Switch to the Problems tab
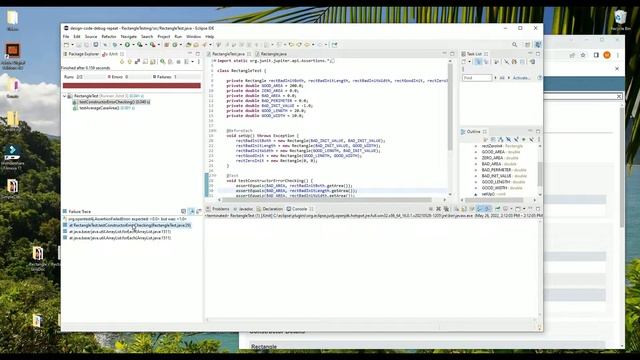This screenshot has height=360, width=640. pyautogui.click(x=218, y=209)
